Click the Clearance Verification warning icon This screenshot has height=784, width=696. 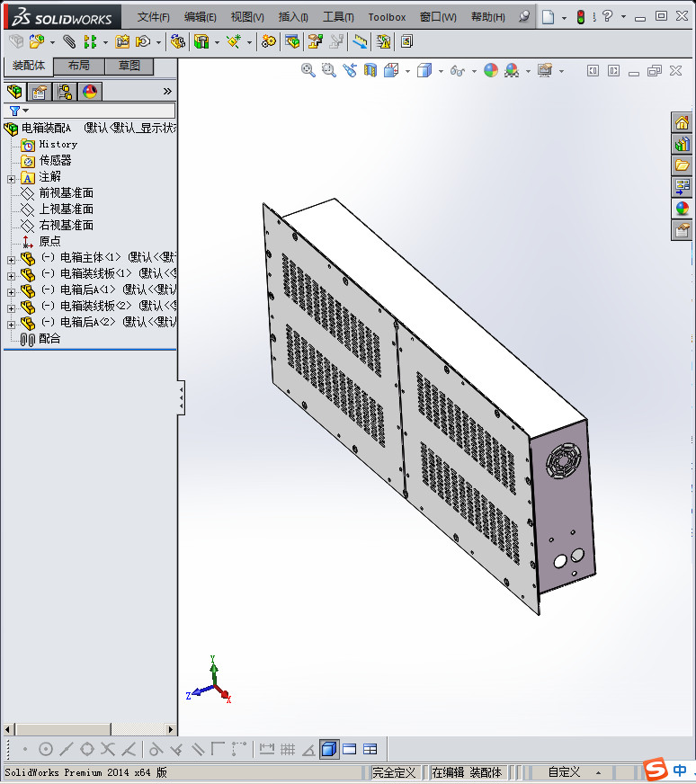[383, 41]
